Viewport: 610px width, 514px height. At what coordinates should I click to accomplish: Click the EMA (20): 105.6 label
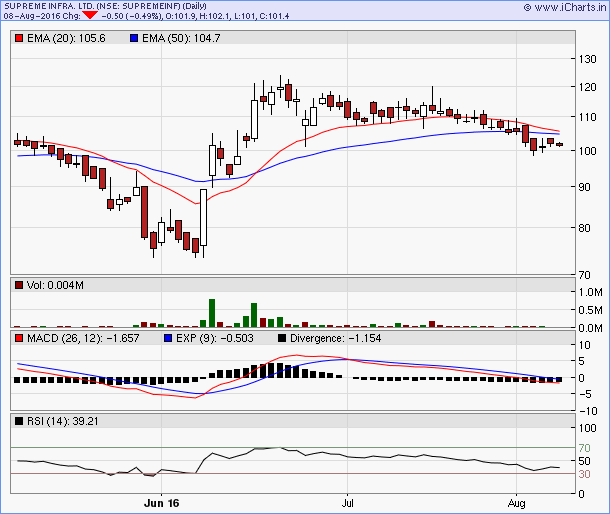click(66, 38)
